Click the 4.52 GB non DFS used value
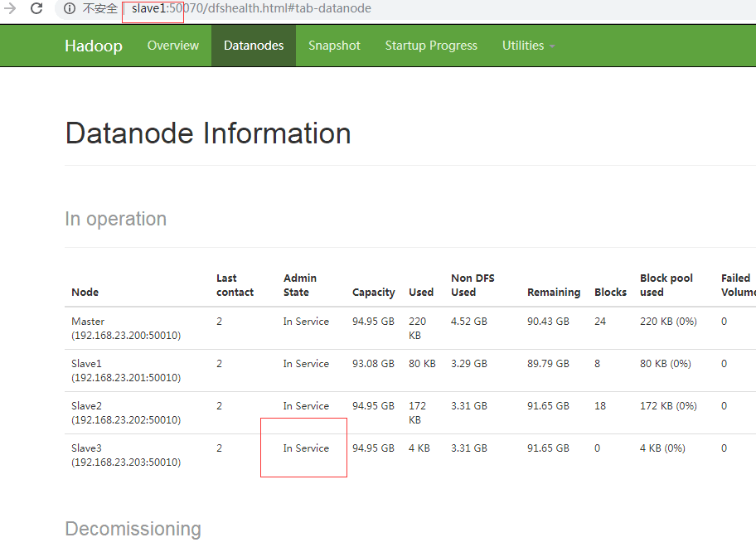Image resolution: width=756 pixels, height=552 pixels. click(x=469, y=321)
